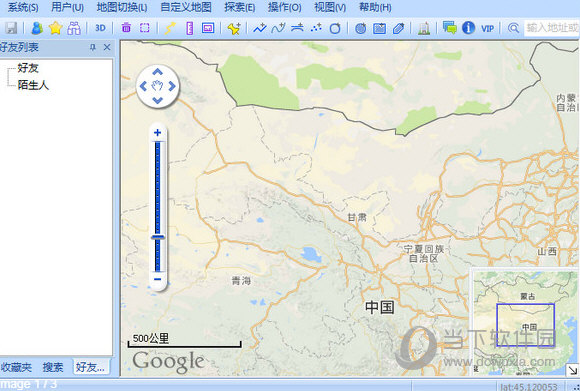Click the binoculars search icon
The width and height of the screenshot is (580, 391).
click(x=74, y=28)
